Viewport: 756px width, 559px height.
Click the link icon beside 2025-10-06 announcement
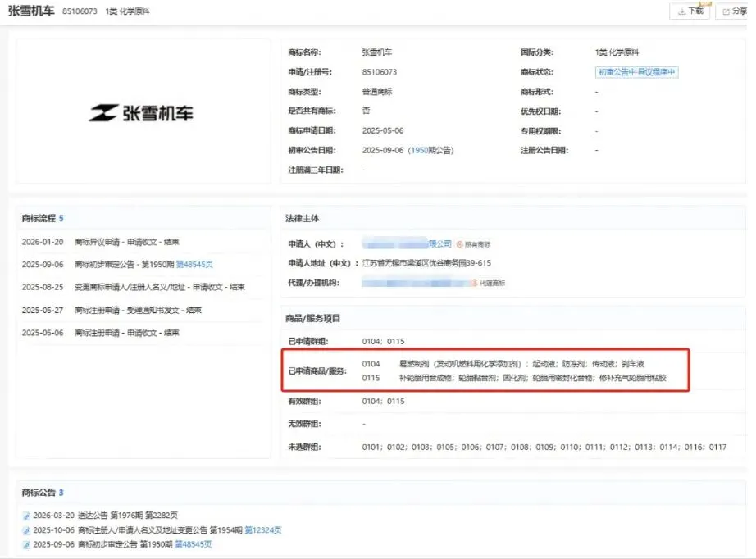26,530
